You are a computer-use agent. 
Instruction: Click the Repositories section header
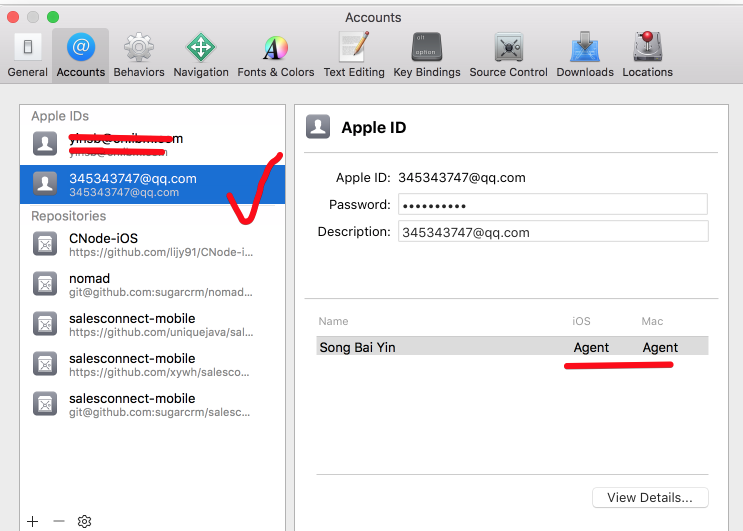coord(69,216)
